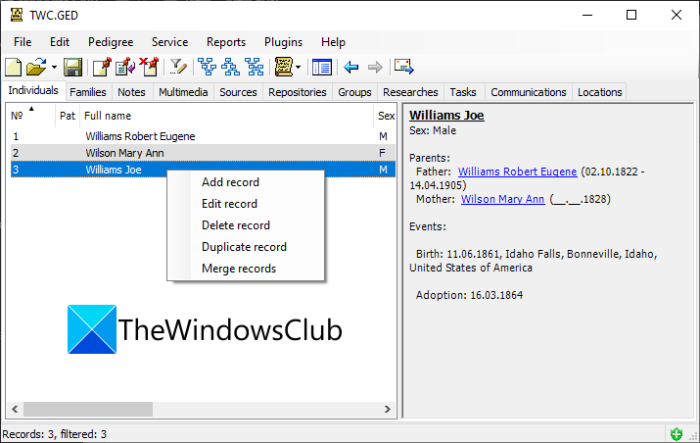Open the Pedigree menu

pyautogui.click(x=110, y=42)
